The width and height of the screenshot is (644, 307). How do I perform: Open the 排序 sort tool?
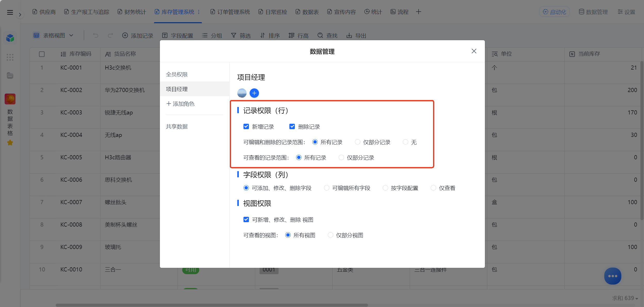click(270, 35)
